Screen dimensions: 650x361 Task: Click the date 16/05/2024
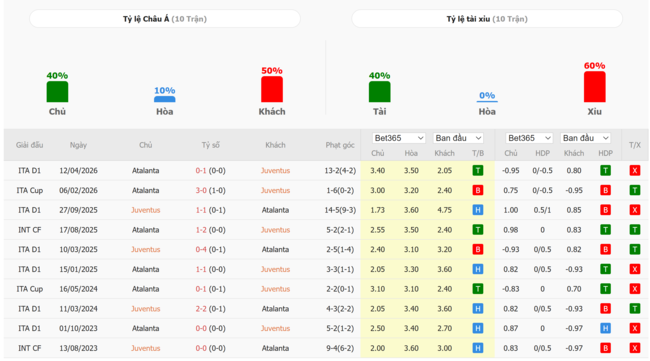[x=78, y=289]
